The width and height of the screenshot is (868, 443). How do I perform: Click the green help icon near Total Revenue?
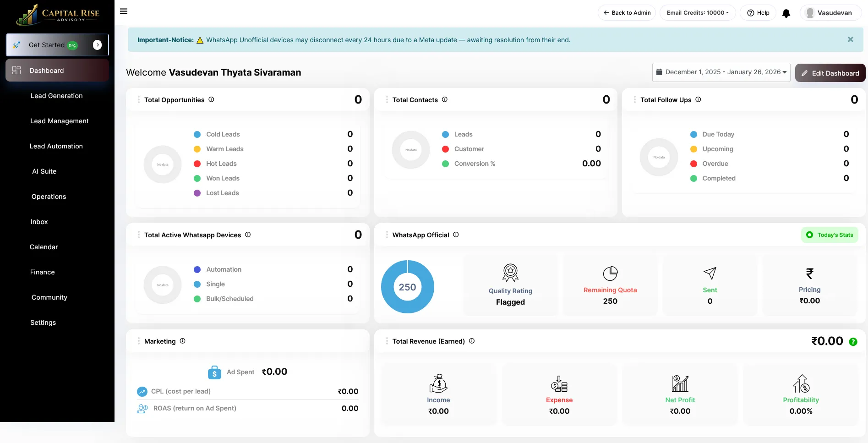[853, 342]
